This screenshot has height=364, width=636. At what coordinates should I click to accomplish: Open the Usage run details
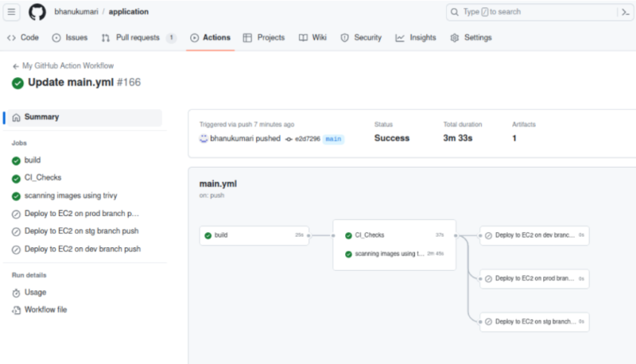(x=35, y=292)
